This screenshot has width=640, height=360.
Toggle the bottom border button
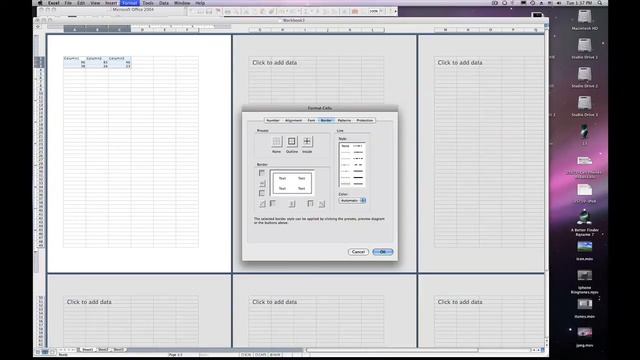click(x=262, y=193)
